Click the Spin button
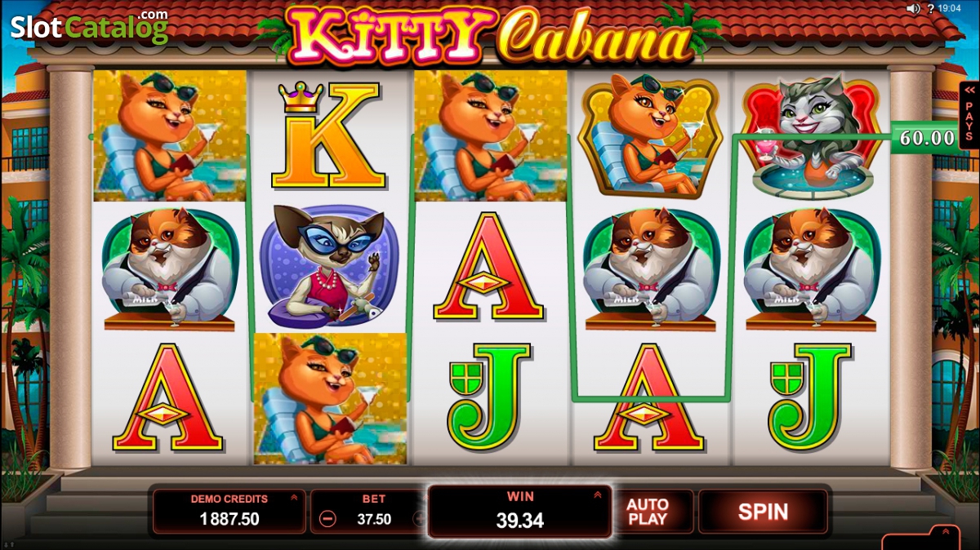The width and height of the screenshot is (980, 550). 763,512
